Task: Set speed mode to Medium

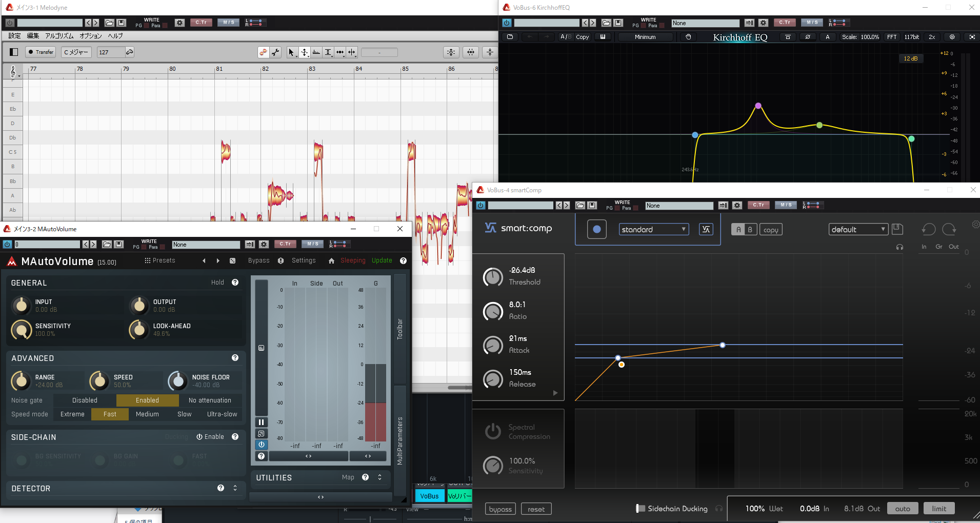Action: point(147,414)
